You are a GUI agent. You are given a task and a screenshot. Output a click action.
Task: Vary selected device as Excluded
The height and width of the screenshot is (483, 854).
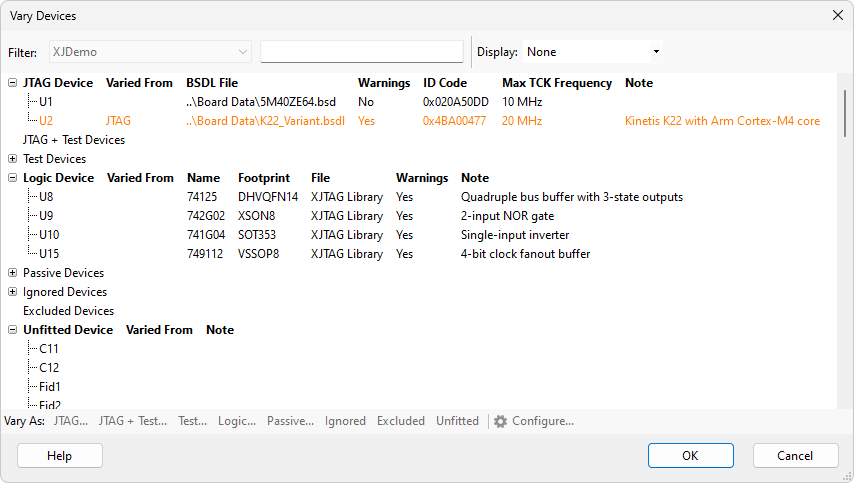[400, 422]
